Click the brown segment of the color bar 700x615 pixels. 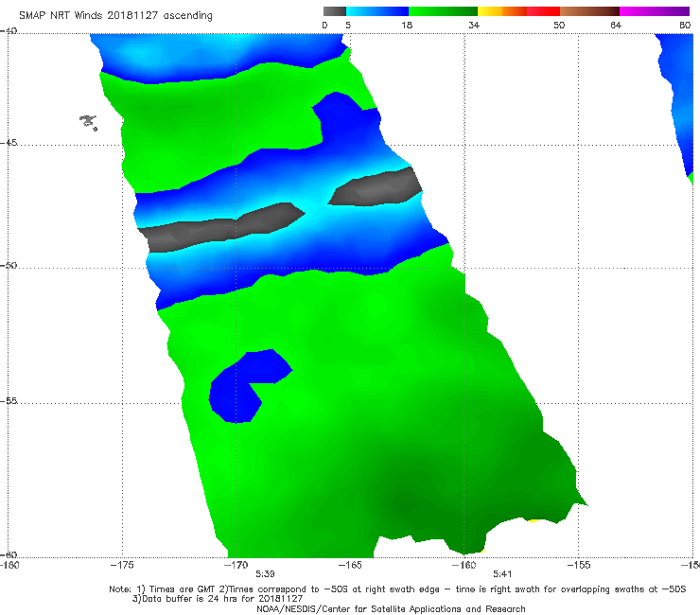point(589,11)
